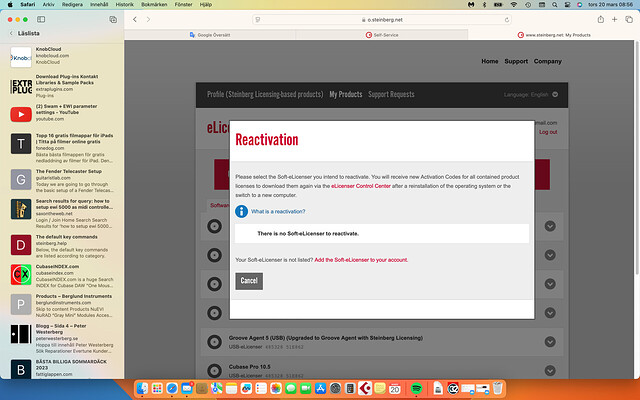Click Log out link
The width and height of the screenshot is (640, 400).
(x=548, y=132)
